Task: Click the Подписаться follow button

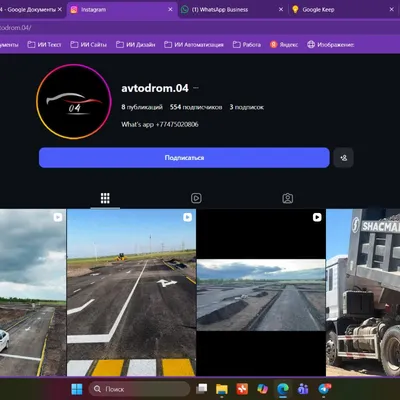Action: click(184, 158)
